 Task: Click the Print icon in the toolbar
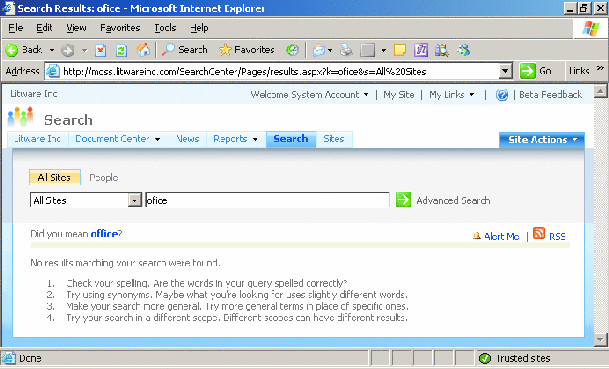pos(346,50)
